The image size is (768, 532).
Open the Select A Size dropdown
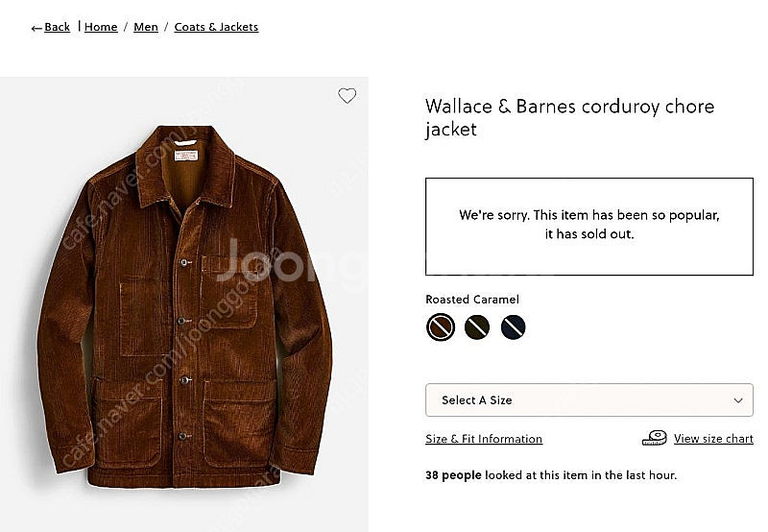tap(588, 399)
